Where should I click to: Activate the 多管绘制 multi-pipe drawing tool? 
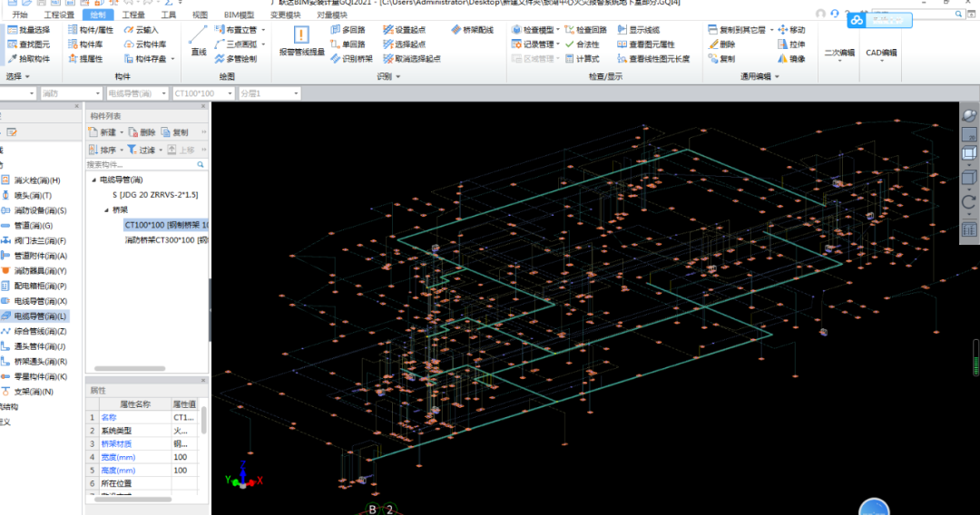pyautogui.click(x=236, y=59)
